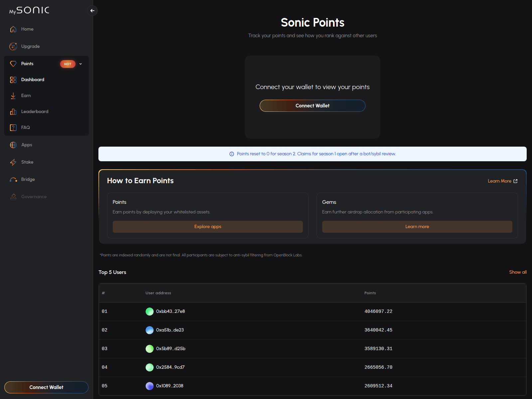Click the Top 5 Users heading

coord(112,272)
